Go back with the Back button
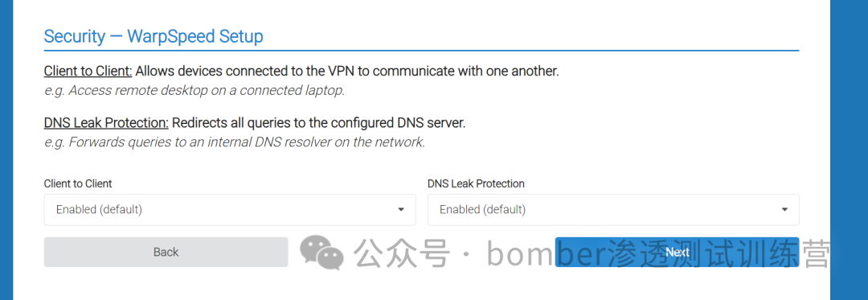Image resolution: width=868 pixels, height=300 pixels. (x=166, y=253)
